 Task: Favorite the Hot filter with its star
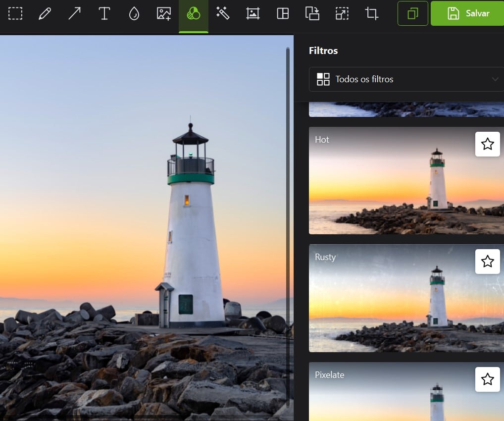488,144
